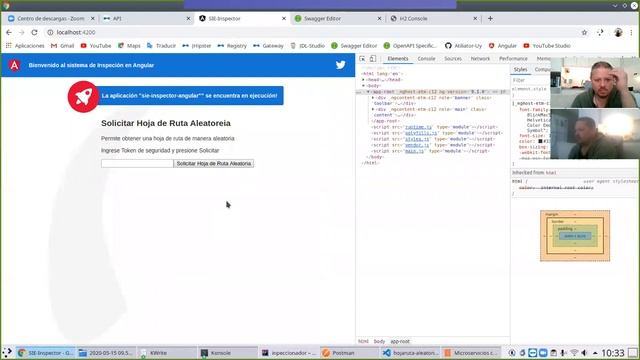Open the Gmail bookmark
The height and width of the screenshot is (360, 640).
[62, 46]
